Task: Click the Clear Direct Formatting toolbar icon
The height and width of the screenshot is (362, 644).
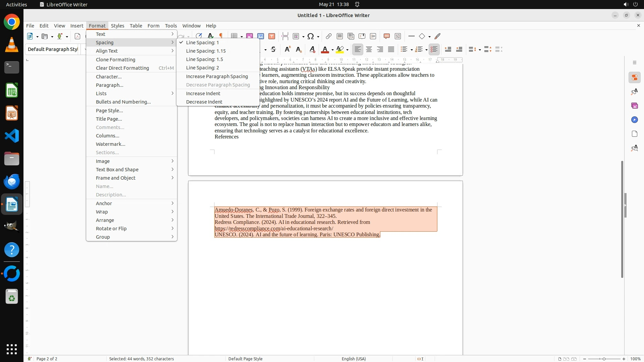Action: click(312, 50)
